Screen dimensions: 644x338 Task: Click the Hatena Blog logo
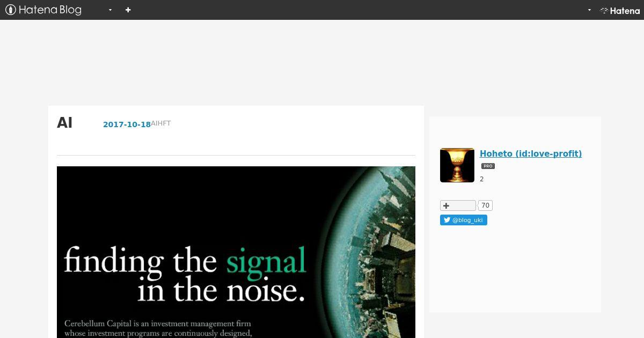(43, 10)
